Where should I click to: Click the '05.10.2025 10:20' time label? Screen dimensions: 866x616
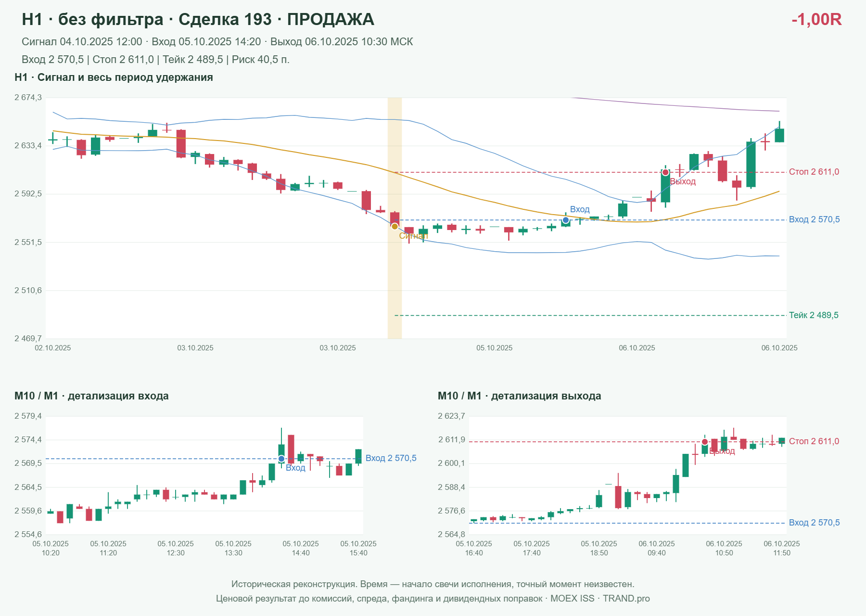[x=51, y=548]
